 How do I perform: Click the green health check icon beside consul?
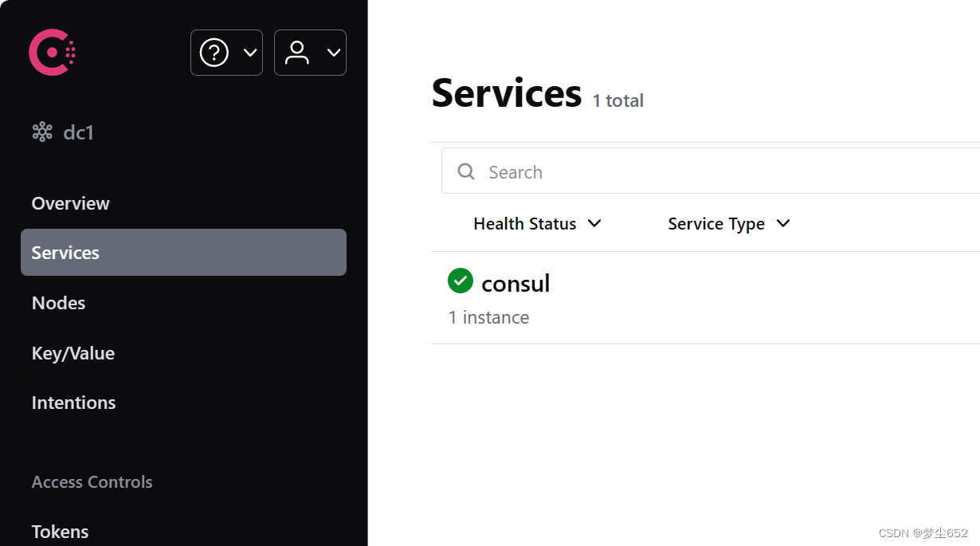(x=460, y=281)
